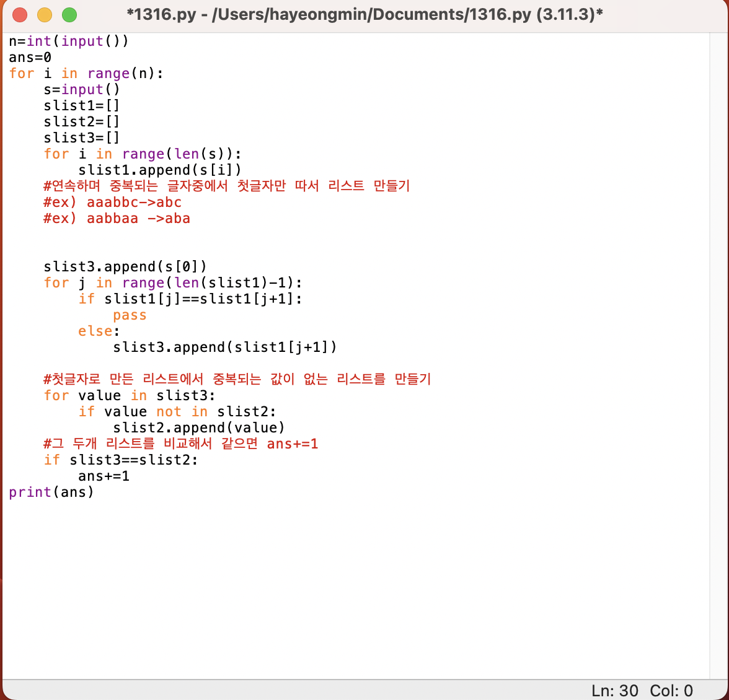This screenshot has width=729, height=700.
Task: Select the 'slist2=[]' line
Action: pyautogui.click(x=82, y=121)
